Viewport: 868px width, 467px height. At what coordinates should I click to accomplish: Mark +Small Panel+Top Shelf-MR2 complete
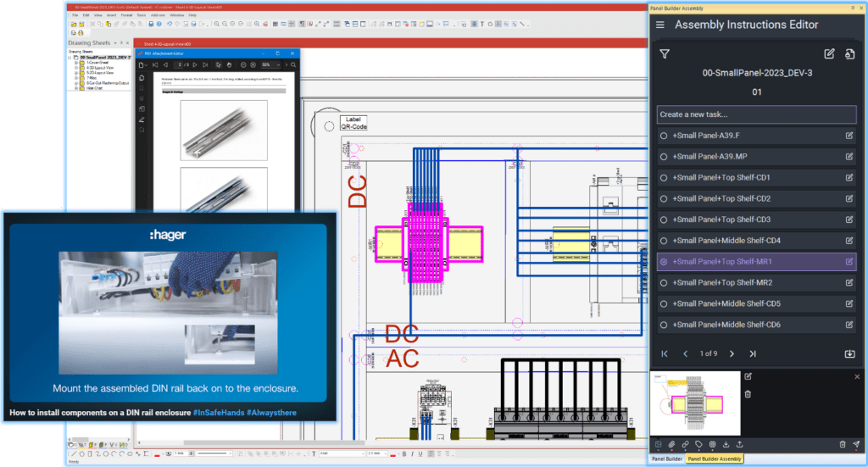click(664, 283)
